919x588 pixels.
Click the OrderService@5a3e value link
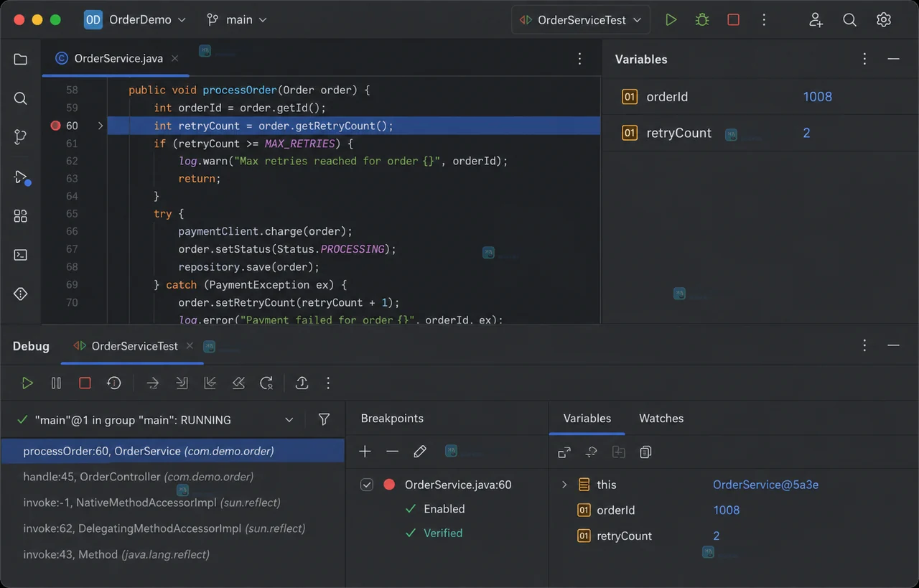tap(765, 485)
